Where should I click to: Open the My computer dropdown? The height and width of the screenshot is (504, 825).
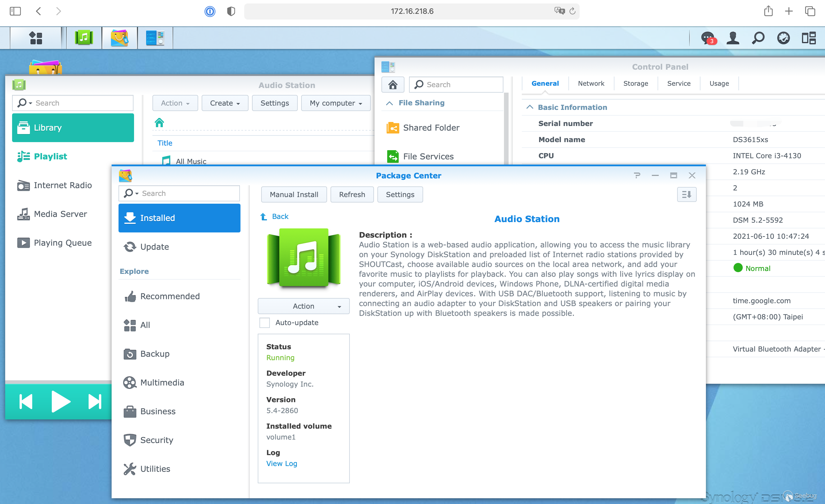tap(335, 103)
